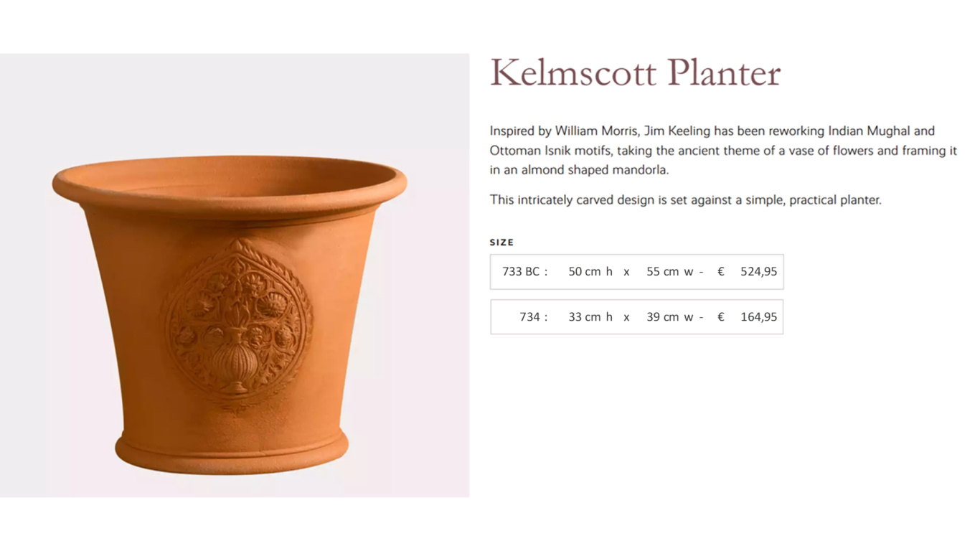Click the SIZE label above the options
The width and height of the screenshot is (980, 551).
[x=501, y=242]
